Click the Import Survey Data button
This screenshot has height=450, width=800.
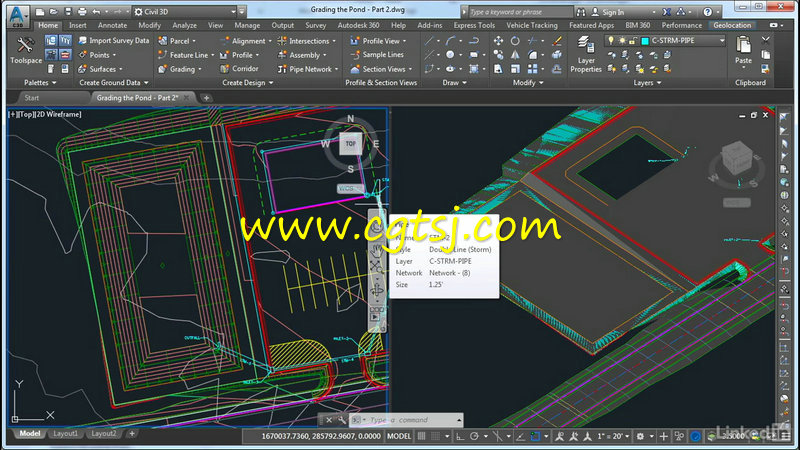114,40
